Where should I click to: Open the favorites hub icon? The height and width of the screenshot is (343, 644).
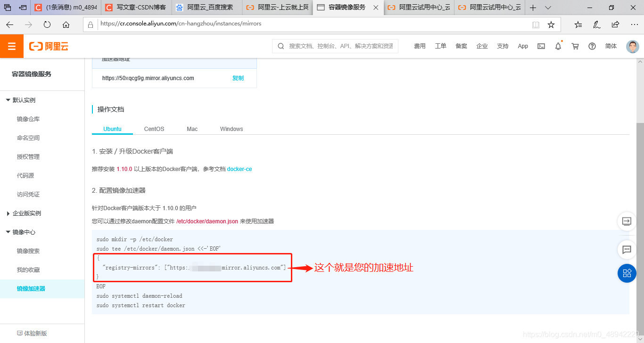[x=578, y=24]
